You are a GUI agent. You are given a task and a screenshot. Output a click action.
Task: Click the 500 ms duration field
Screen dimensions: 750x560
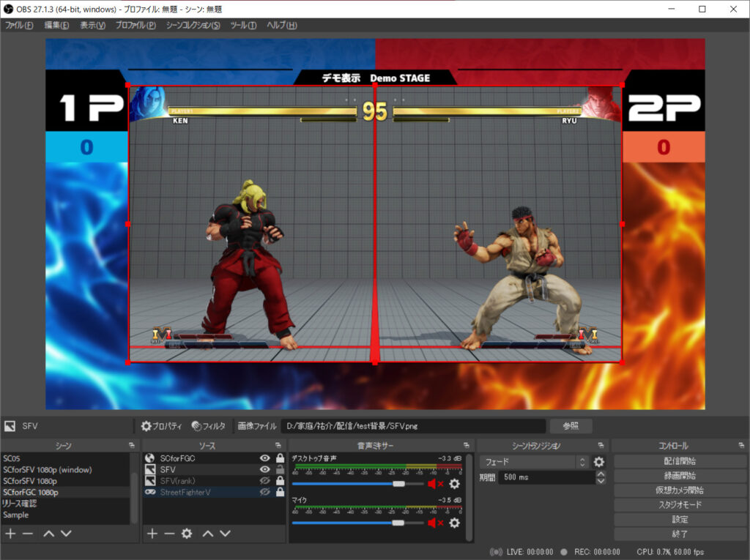coord(547,477)
